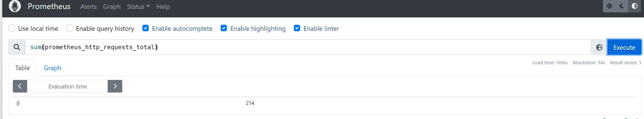This screenshot has width=644, height=119.
Task: Run query with Execute button
Action: tap(624, 47)
